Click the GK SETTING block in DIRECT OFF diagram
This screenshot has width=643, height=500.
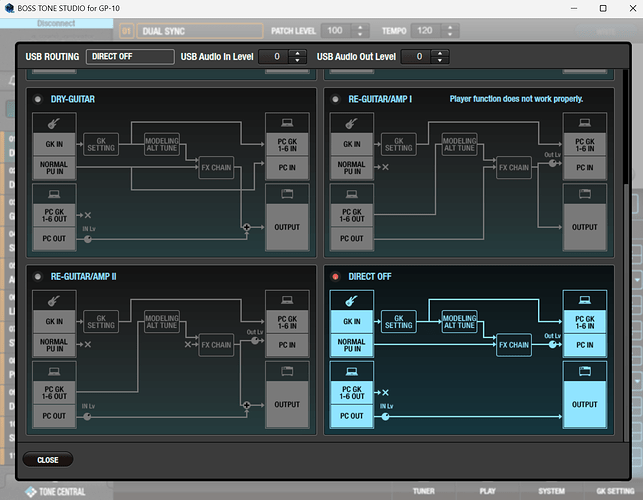click(x=398, y=321)
